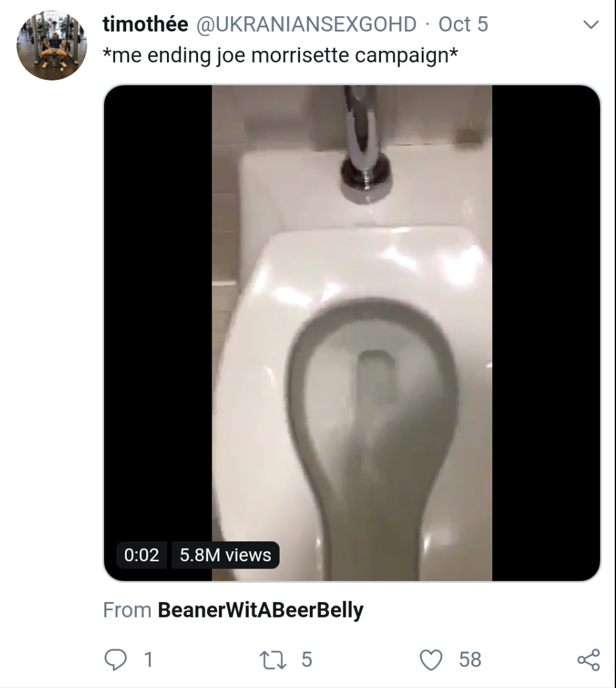Click the reply count 1

click(x=147, y=660)
